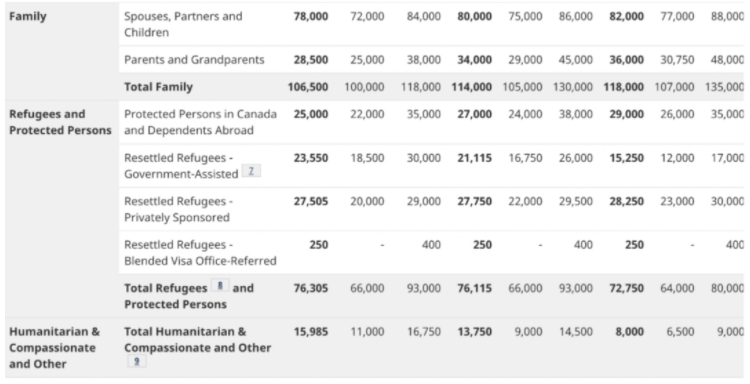This screenshot has width=750, height=384.
Task: Select Resettled Refugees - Privately Sponsored label
Action: pos(179,209)
